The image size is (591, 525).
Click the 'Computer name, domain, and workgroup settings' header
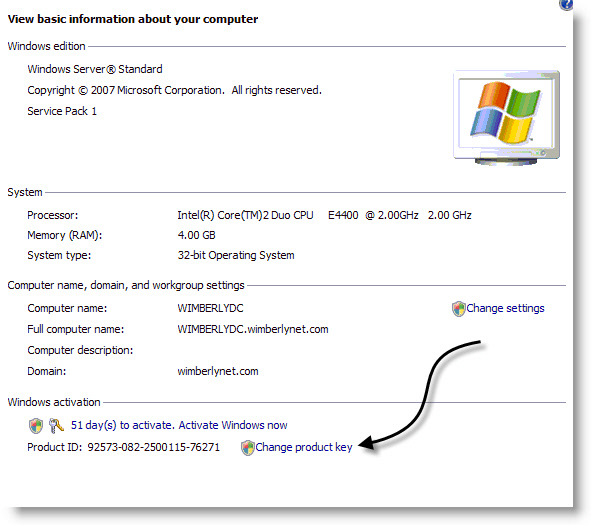pyautogui.click(x=126, y=285)
